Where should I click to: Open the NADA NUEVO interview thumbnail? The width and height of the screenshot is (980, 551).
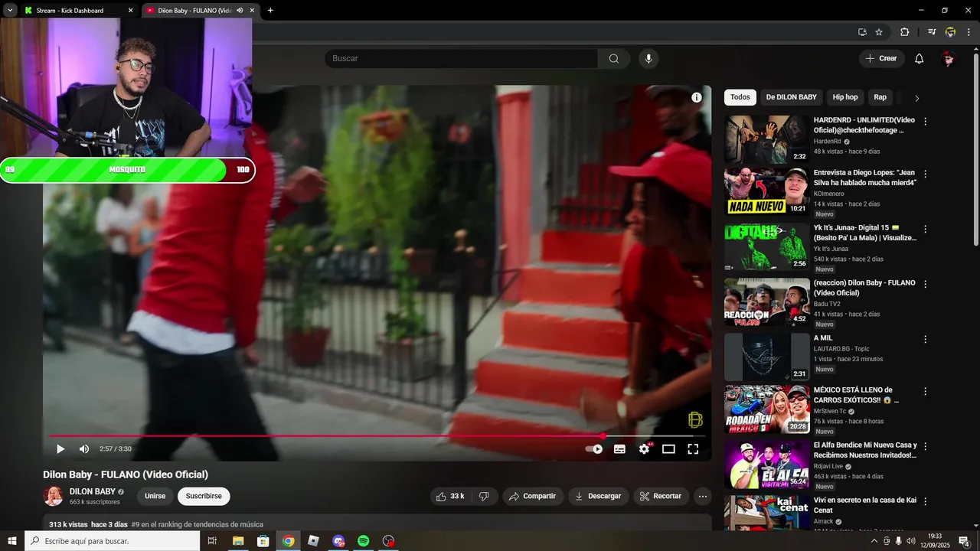[767, 191]
